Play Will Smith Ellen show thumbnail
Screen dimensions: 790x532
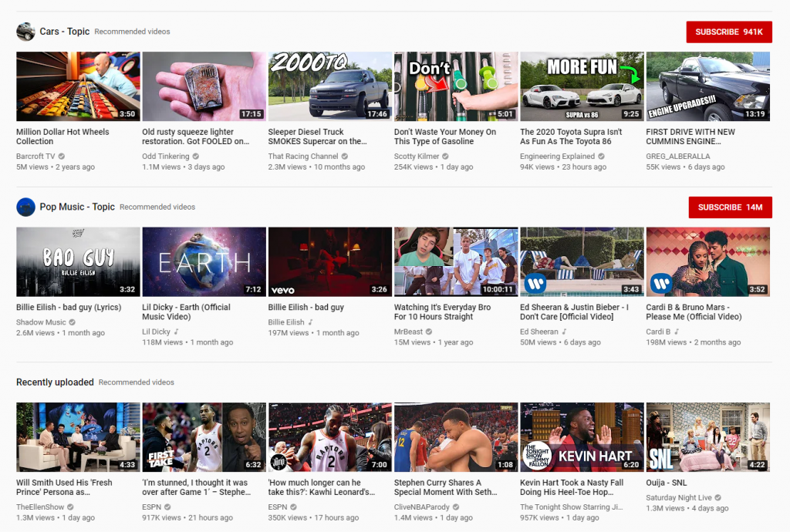(78, 437)
